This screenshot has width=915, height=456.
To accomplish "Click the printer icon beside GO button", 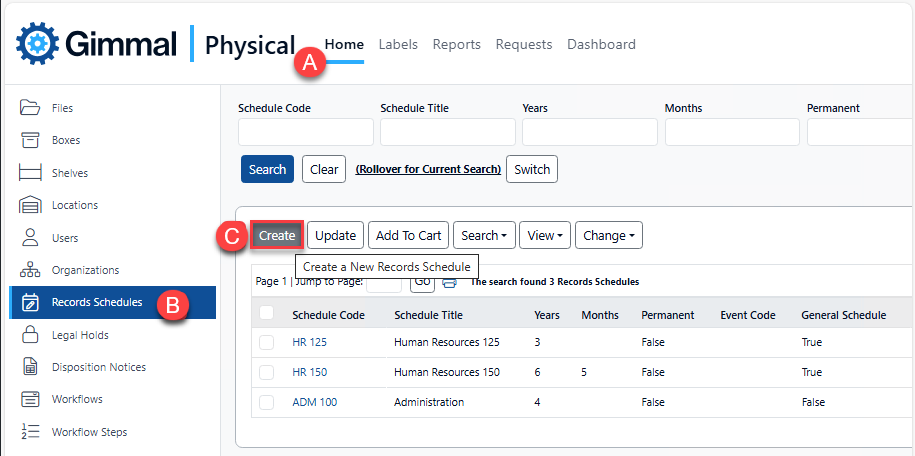I will [x=450, y=282].
